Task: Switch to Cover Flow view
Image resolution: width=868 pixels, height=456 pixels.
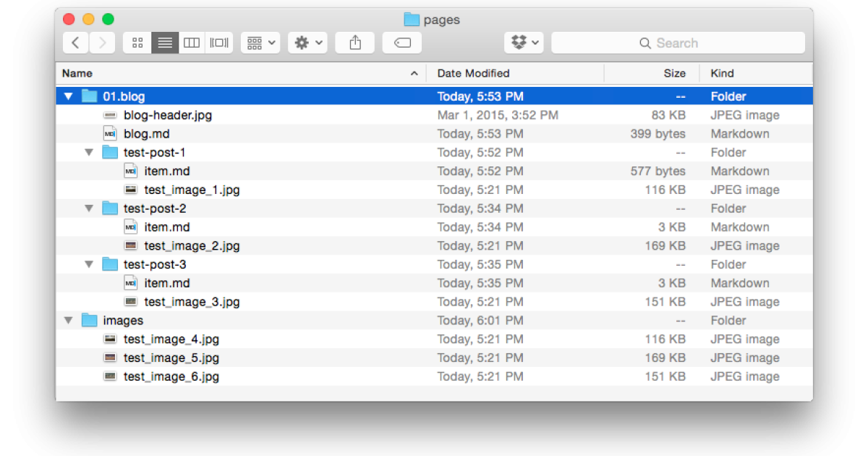Action: click(x=219, y=43)
